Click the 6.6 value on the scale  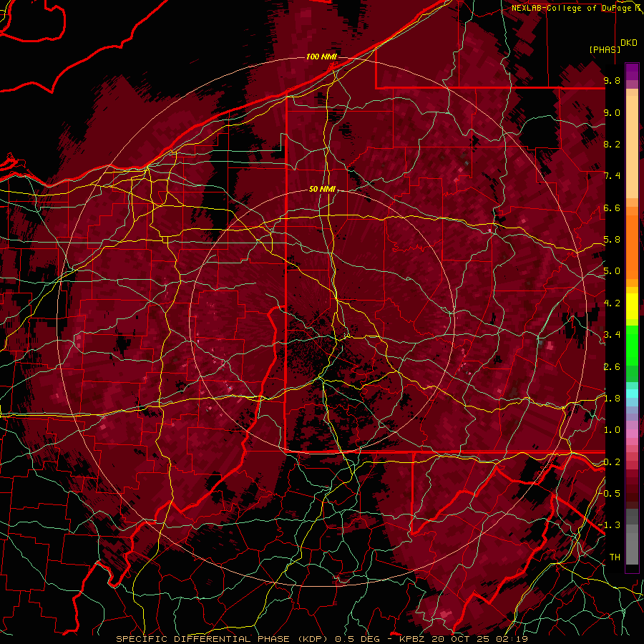612,208
